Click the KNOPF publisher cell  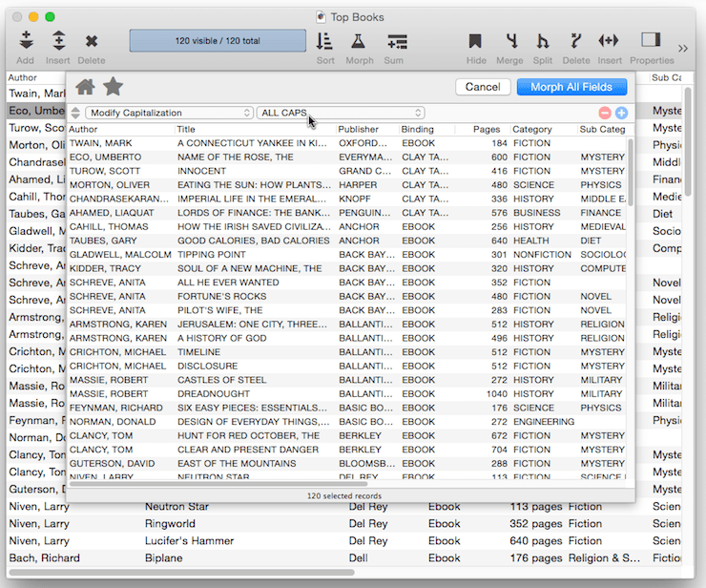(355, 199)
